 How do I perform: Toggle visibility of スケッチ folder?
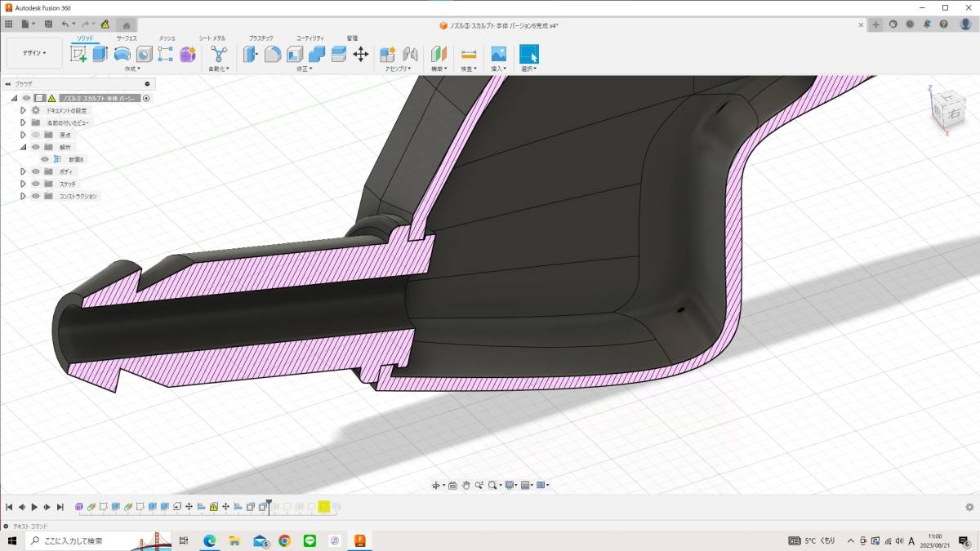(x=36, y=184)
